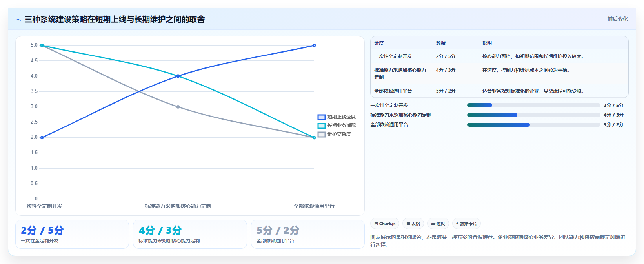
Task: Click description 核心能力可控,但初期范围和长期维护投入较大
Action: 533,56
